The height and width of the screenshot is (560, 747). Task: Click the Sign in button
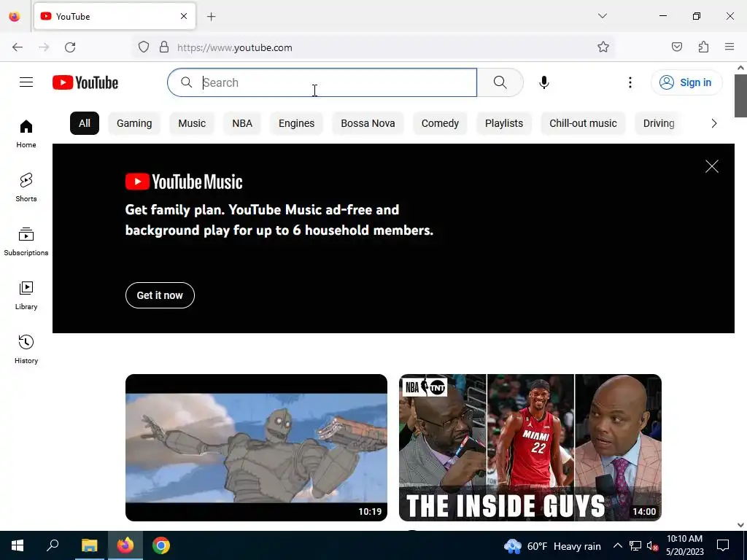click(x=686, y=82)
